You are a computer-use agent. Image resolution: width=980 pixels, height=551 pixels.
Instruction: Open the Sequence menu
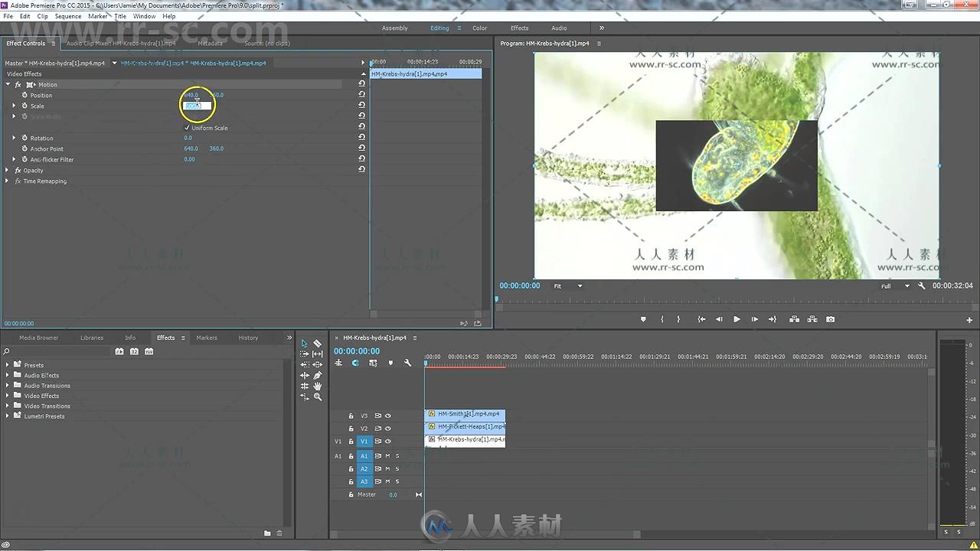68,16
